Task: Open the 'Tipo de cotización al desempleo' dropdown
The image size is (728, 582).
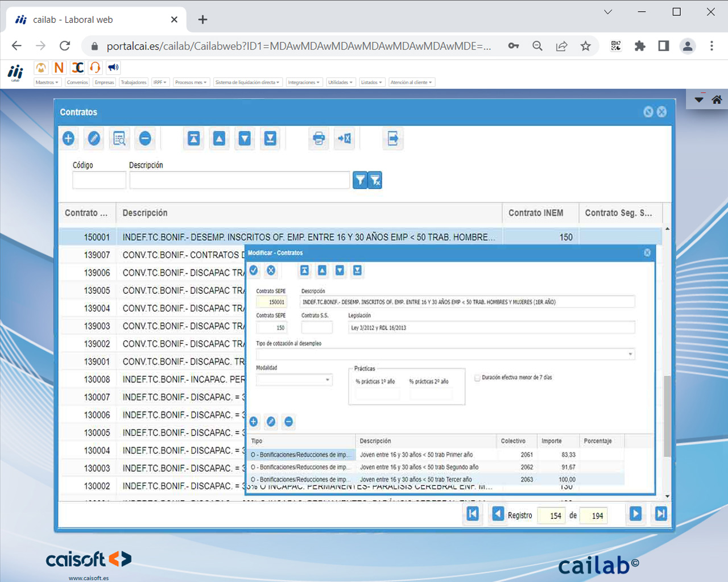Action: [x=630, y=354]
